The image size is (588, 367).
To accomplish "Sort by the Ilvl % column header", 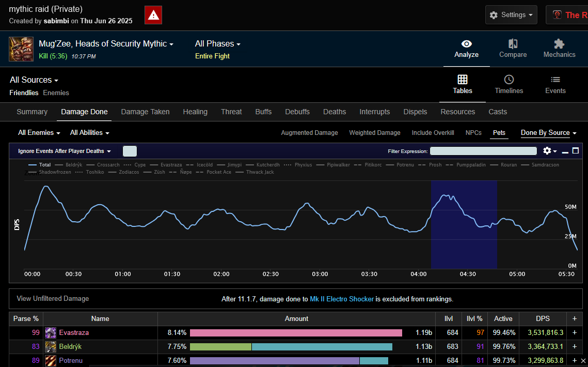I will 474,318.
